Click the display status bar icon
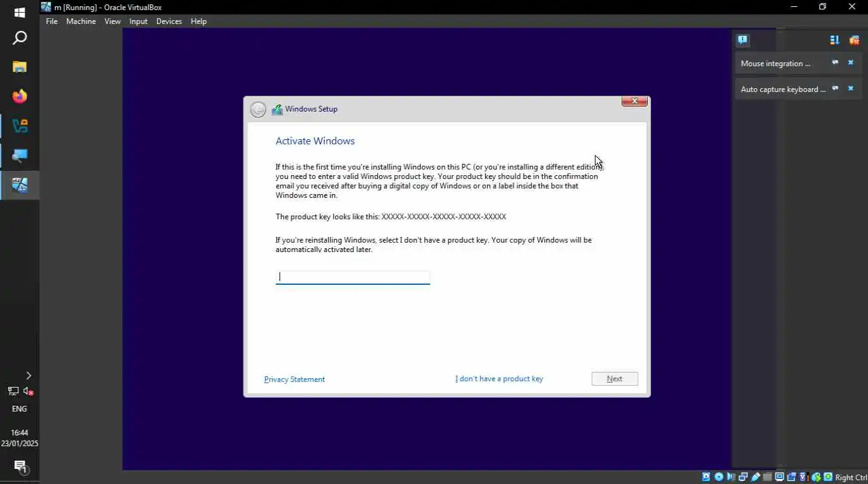Image resolution: width=868 pixels, height=484 pixels. coord(780,477)
